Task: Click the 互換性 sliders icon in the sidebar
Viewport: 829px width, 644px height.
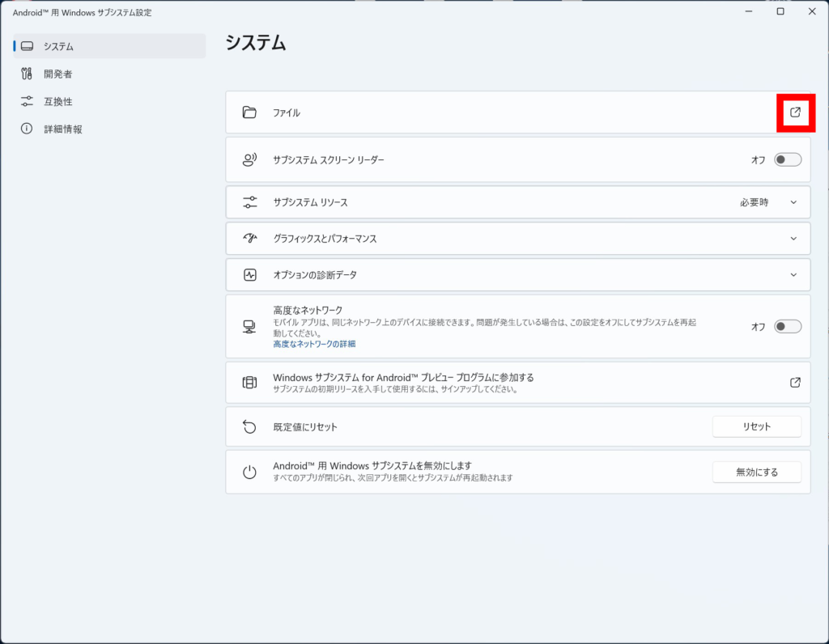Action: [27, 101]
